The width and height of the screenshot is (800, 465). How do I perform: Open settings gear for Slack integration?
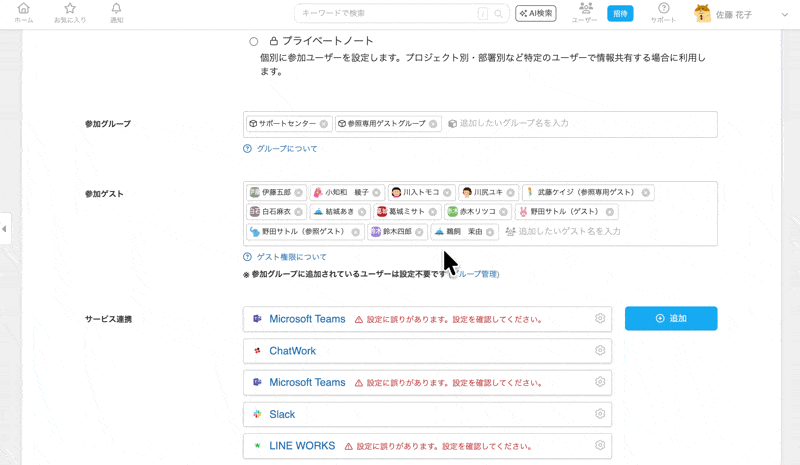click(600, 414)
